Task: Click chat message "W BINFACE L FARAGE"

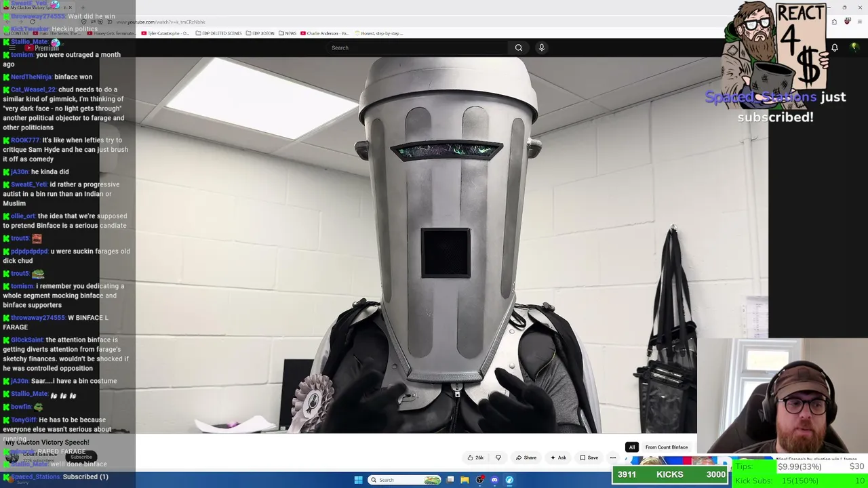Action: (x=54, y=323)
